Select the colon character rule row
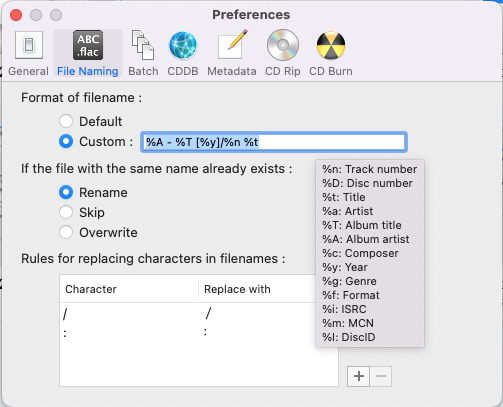 click(188, 332)
